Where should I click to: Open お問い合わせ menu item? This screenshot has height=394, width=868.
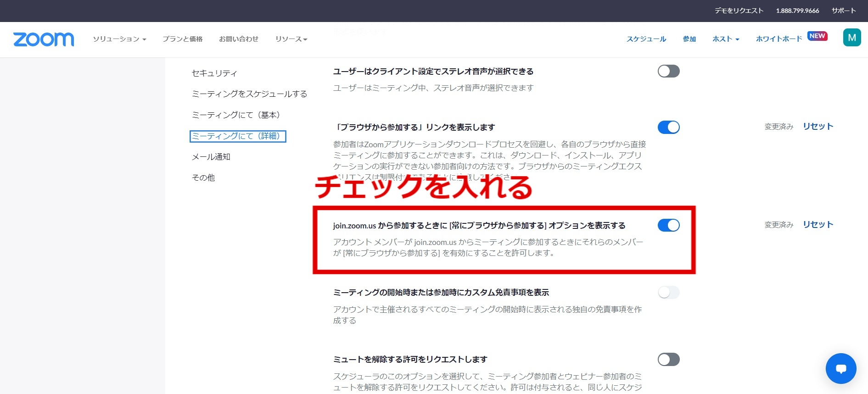pos(239,39)
